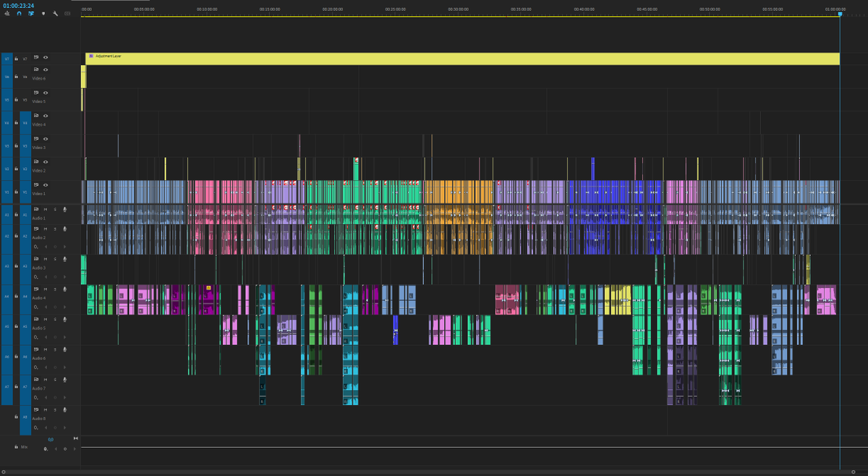Viewport: 868px width, 476px height.
Task: Solo the Audio 2 track
Action: (55, 229)
